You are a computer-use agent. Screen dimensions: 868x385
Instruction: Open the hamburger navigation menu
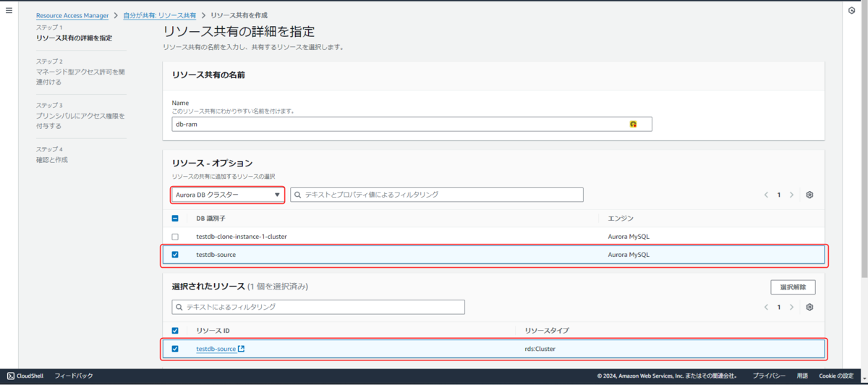point(9,11)
